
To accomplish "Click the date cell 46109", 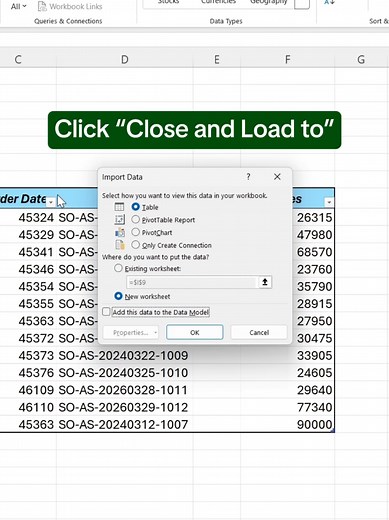I will tap(28, 390).
